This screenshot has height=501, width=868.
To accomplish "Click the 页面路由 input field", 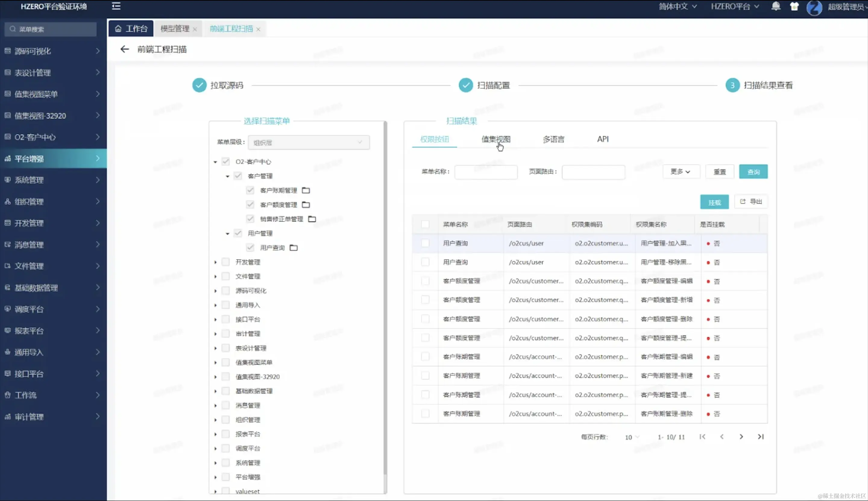I will tap(593, 172).
